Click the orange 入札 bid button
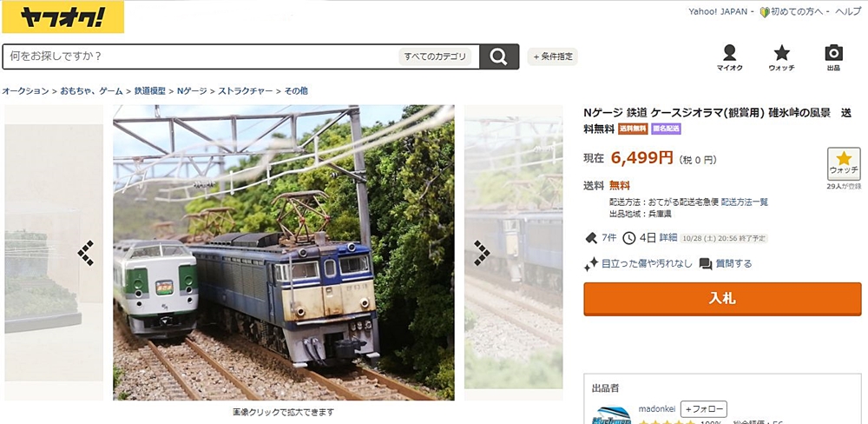This screenshot has height=424, width=868. click(x=722, y=299)
